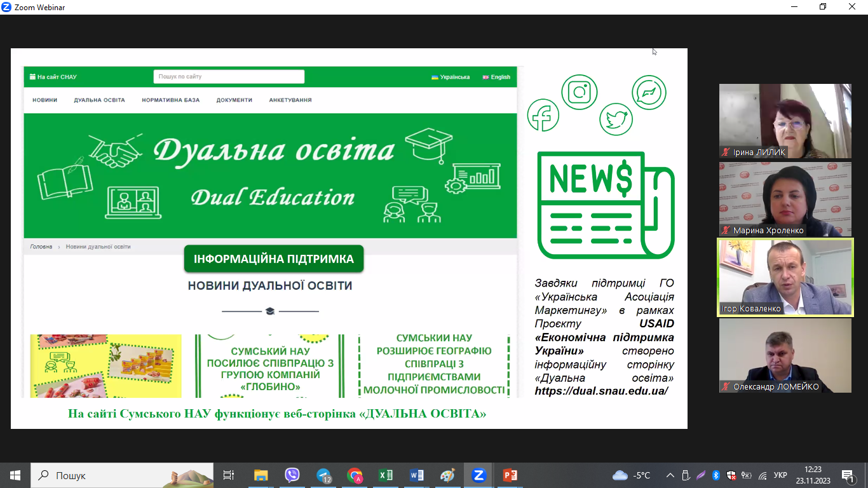This screenshot has width=868, height=488.
Task: Open the notification center in the taskbar
Action: point(848,475)
